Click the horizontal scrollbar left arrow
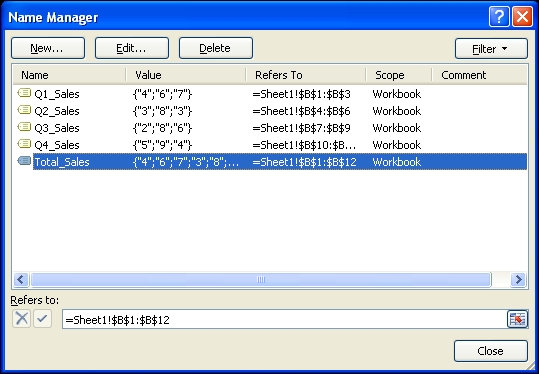The height and width of the screenshot is (374, 539). (21, 279)
